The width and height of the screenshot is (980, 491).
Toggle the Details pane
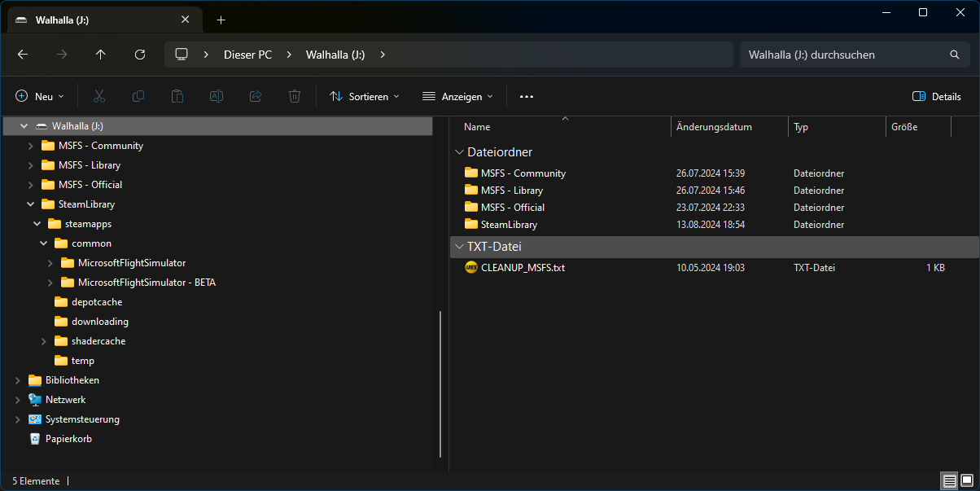coord(937,96)
